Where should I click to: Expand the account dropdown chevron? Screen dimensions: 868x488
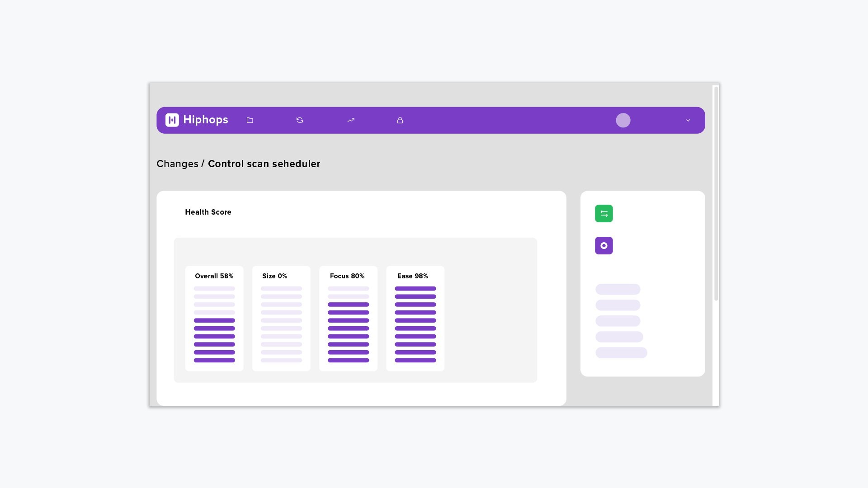[688, 120]
